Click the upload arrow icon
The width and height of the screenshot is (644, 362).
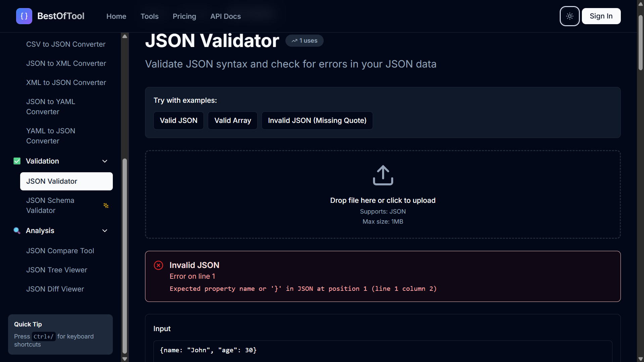(383, 175)
